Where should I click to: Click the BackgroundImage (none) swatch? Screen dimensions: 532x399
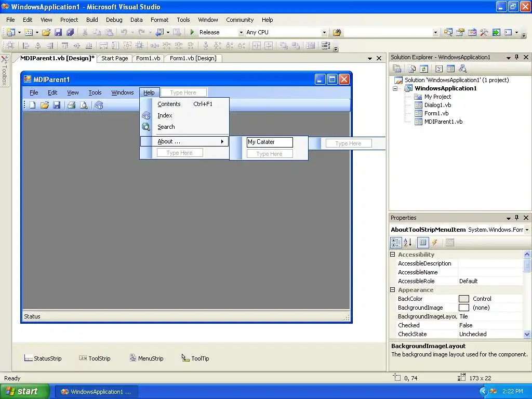464,308
